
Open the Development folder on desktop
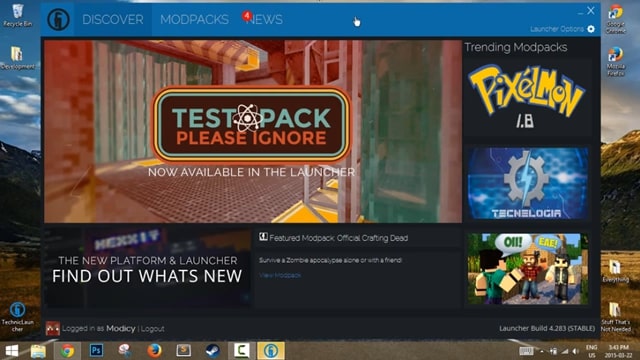(x=18, y=57)
